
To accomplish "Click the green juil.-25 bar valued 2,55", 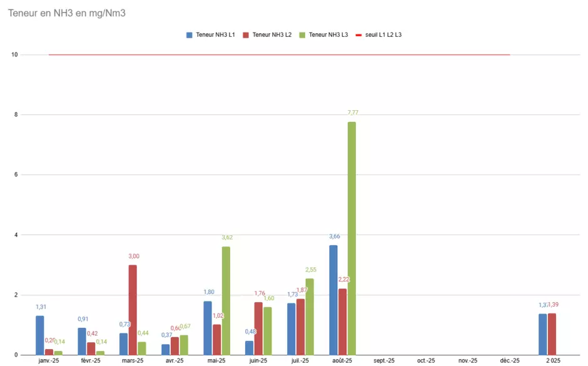I will (310, 317).
